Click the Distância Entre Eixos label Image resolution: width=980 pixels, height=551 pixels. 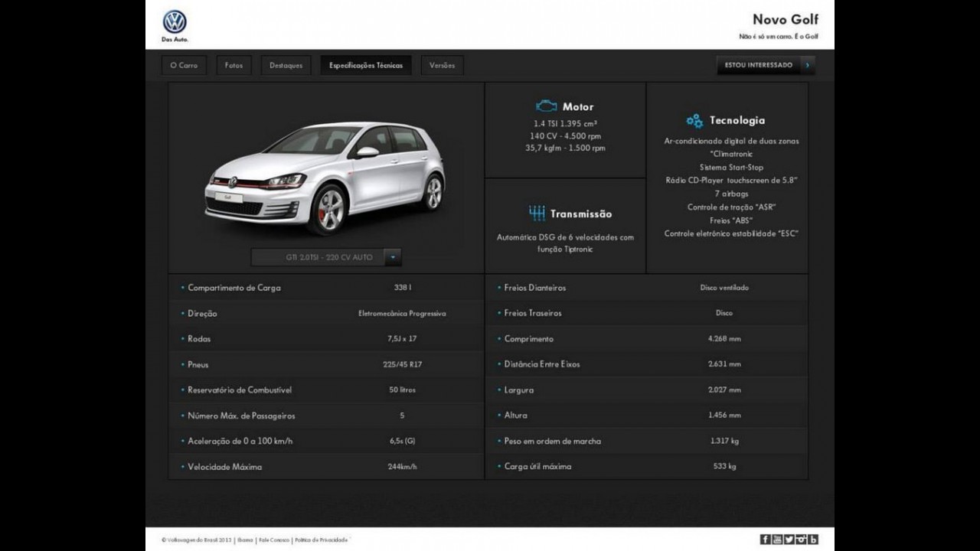point(542,365)
